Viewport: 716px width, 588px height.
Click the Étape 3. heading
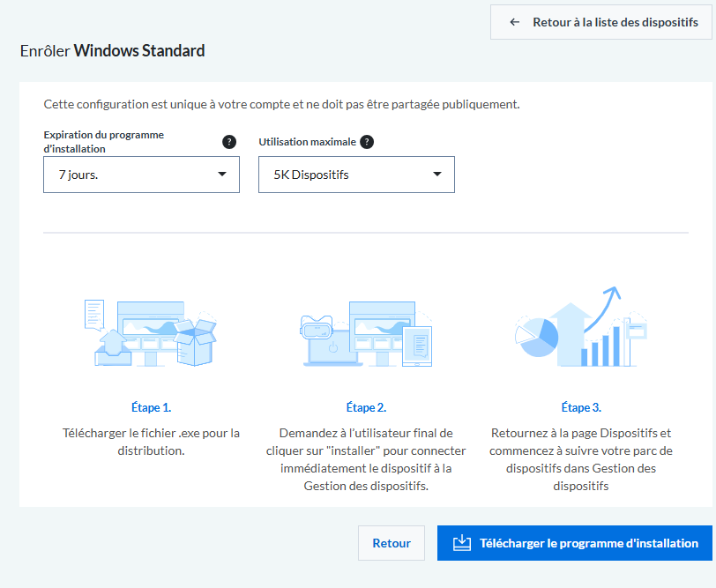[x=581, y=407]
